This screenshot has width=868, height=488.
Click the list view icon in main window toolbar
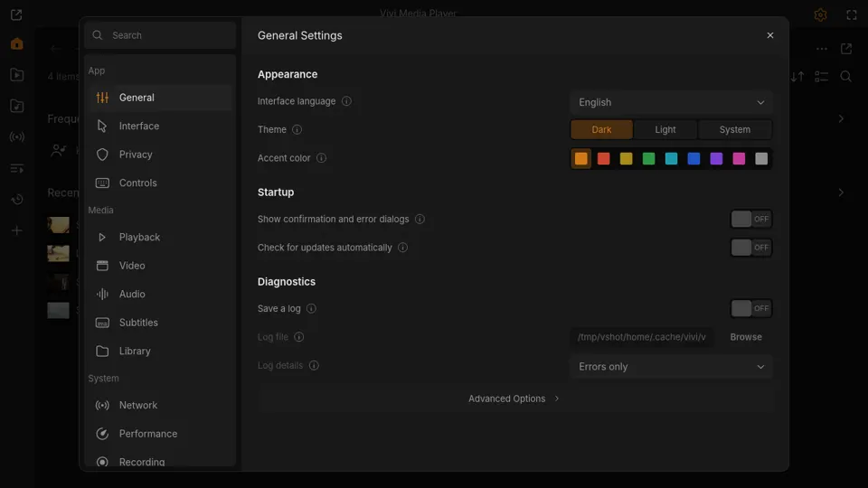tap(822, 77)
